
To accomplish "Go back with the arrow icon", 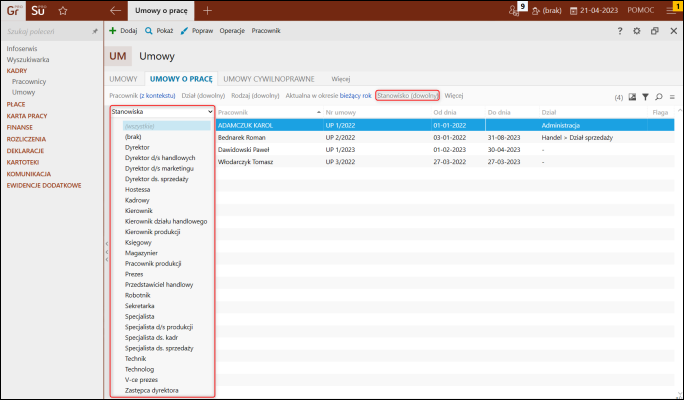I will 115,10.
